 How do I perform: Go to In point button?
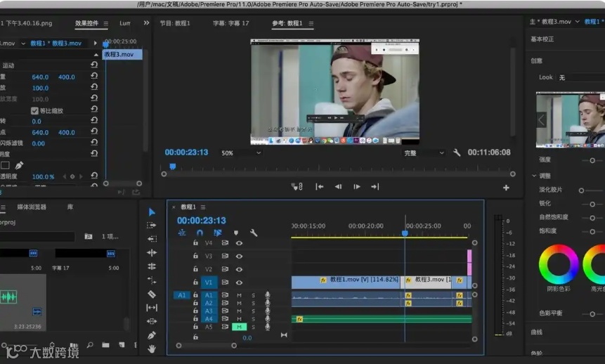[320, 187]
